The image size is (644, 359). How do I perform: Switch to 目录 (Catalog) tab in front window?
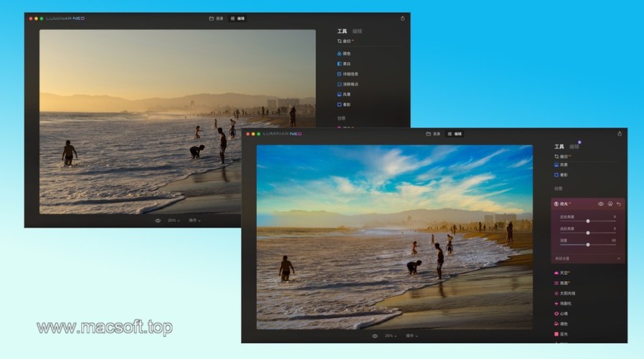coord(432,134)
